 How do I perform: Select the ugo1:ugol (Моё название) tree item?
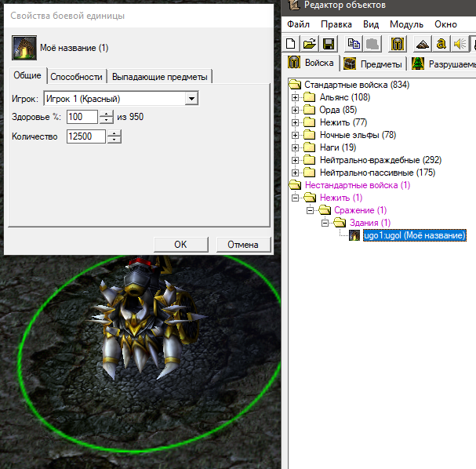[414, 235]
